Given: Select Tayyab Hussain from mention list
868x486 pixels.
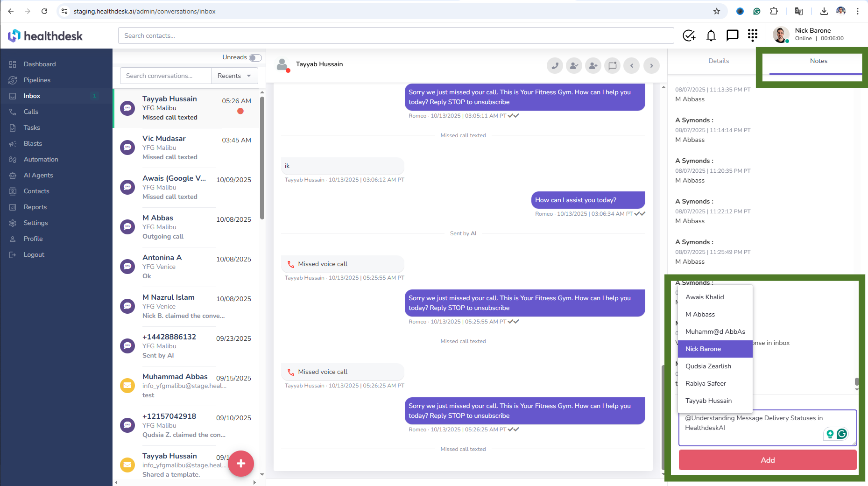Looking at the screenshot, I should [715, 401].
